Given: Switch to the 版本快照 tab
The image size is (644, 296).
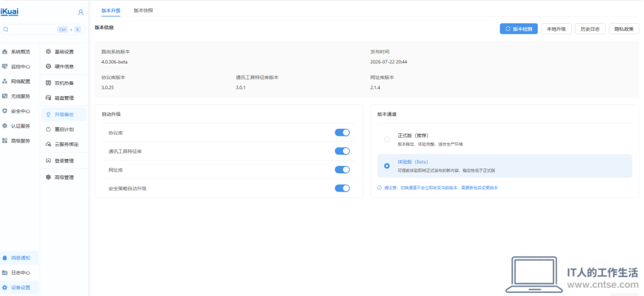Looking at the screenshot, I should pyautogui.click(x=143, y=11).
